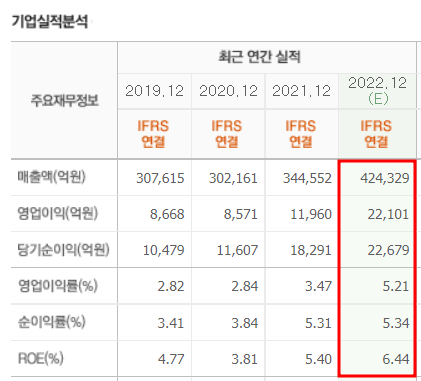This screenshot has height=381, width=421.
Task: Select ROE value 3.81
Action: tap(245, 359)
